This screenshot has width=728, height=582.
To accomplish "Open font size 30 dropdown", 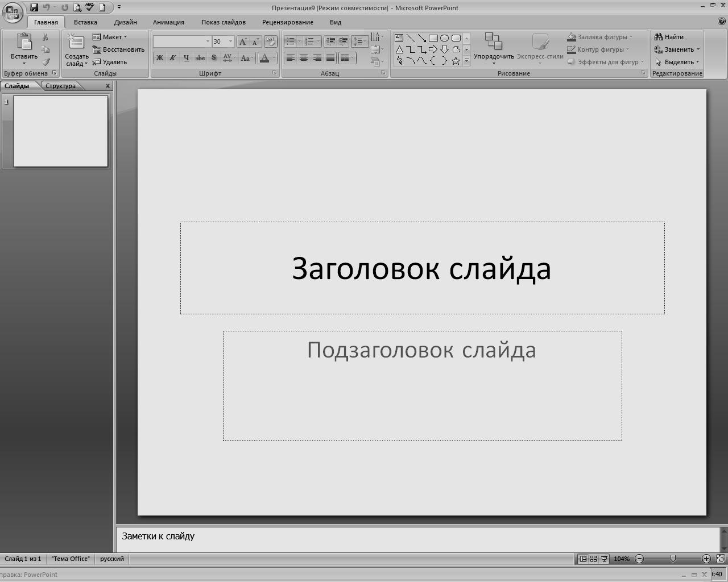I will click(230, 41).
